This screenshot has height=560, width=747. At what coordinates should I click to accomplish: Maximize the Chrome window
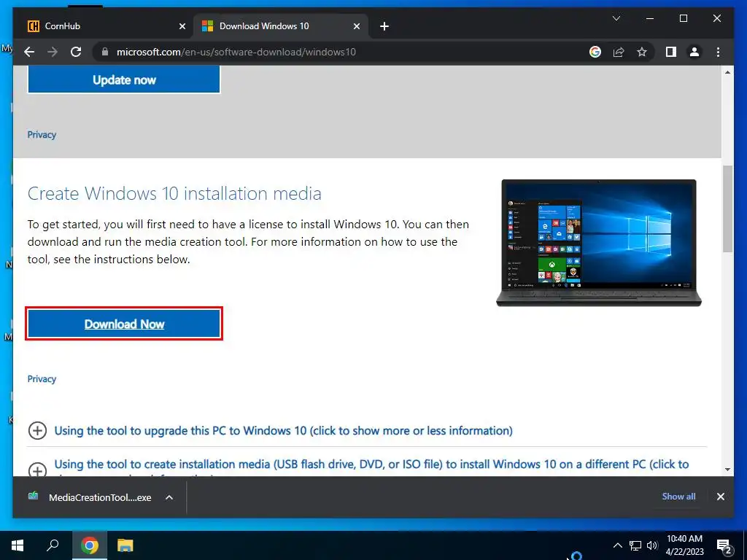[683, 18]
